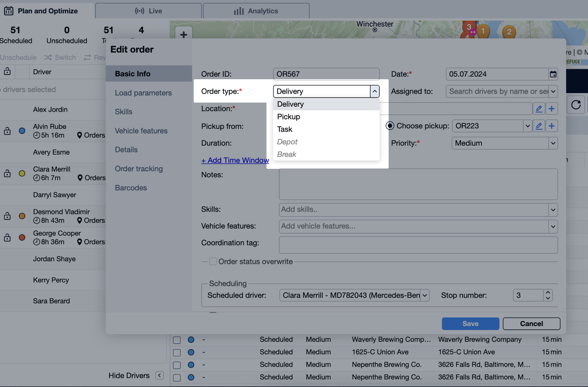Enable the Order status overwrite checkbox
Screen dimensions: 588x387
pyautogui.click(x=213, y=261)
